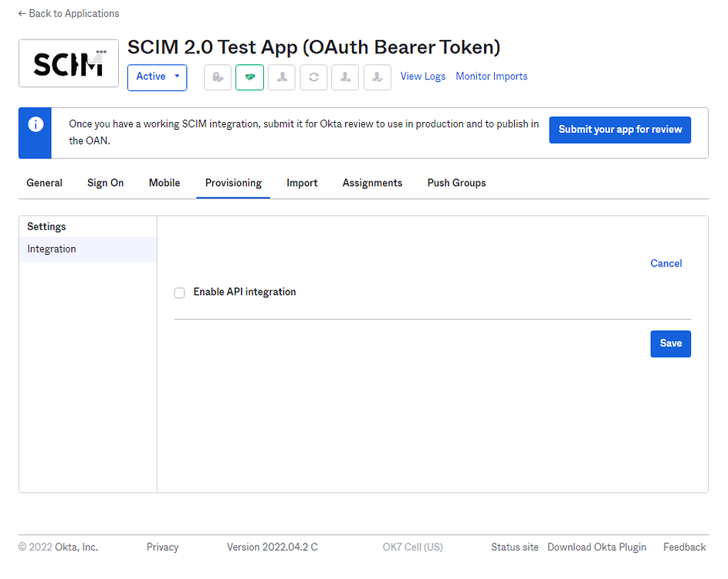Select the green handshake provisioning icon
Screen dimensions: 728x579
(x=249, y=77)
